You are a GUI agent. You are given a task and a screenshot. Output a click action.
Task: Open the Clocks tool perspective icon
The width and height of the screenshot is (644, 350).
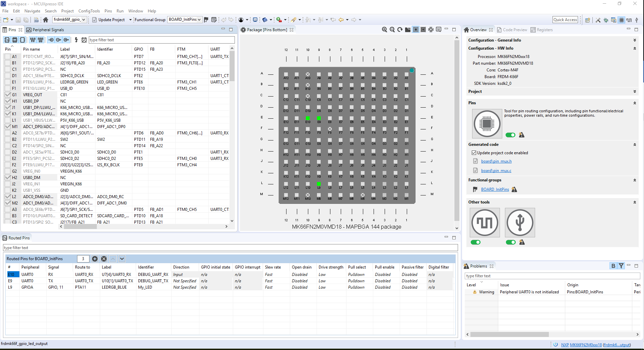click(x=629, y=20)
